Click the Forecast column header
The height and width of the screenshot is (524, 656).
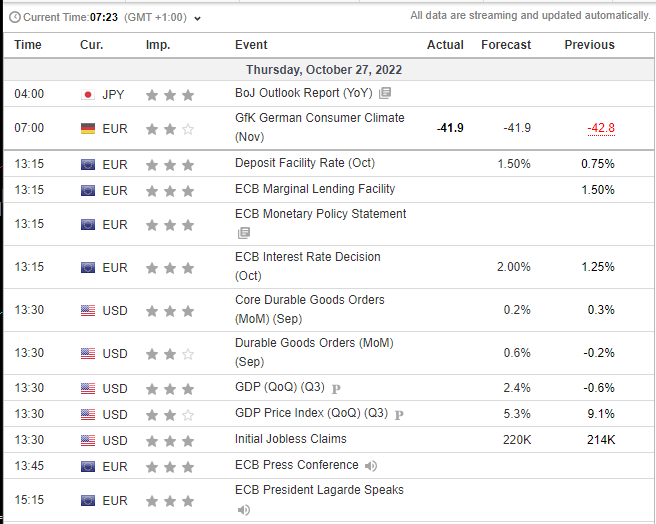coord(506,45)
